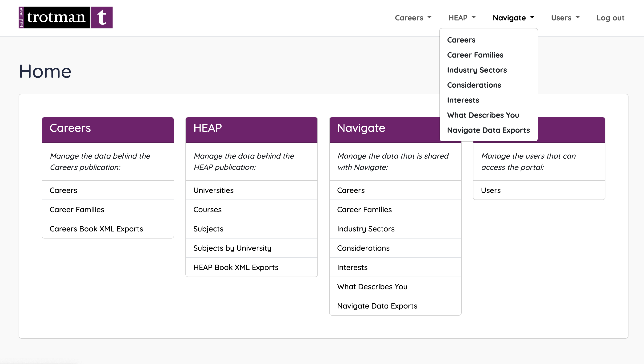Open Career Families in the Careers card
The image size is (644, 364).
pos(108,210)
